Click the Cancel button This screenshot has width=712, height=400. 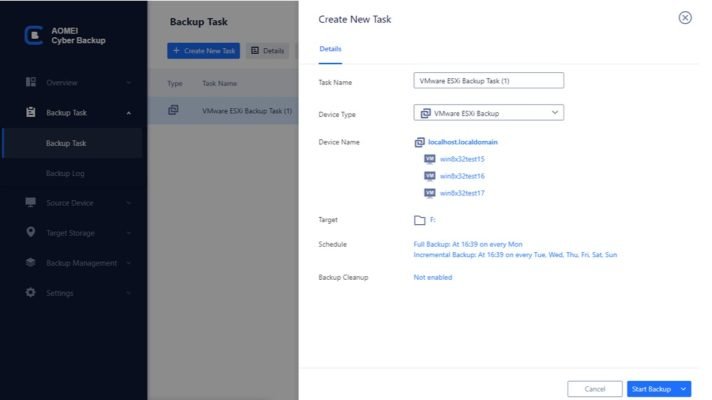tap(595, 389)
